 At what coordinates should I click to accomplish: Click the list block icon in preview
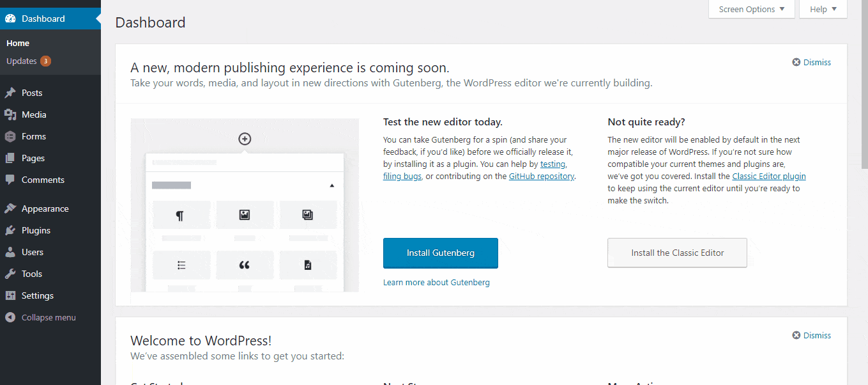coord(181,265)
